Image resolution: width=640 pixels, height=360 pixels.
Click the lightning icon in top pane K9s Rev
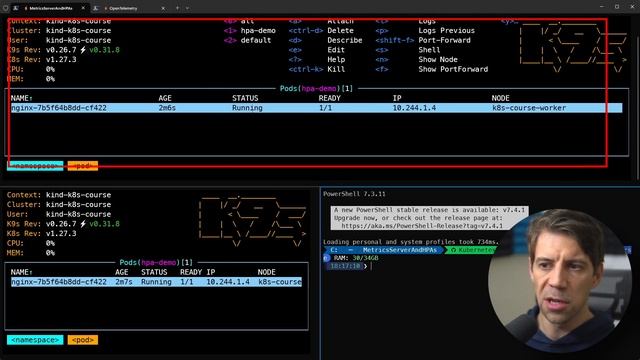point(83,50)
